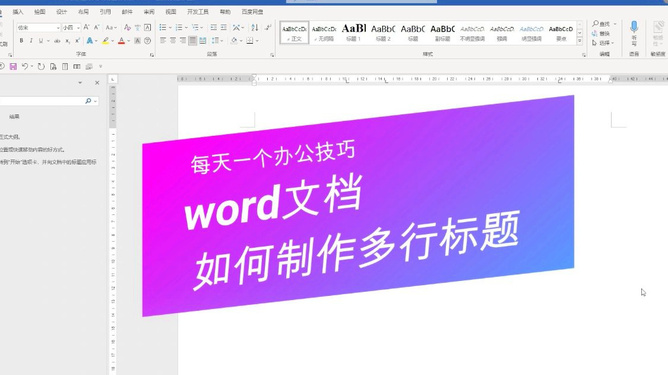Apply yellow text highlight color
The image size is (668, 375).
click(x=105, y=41)
